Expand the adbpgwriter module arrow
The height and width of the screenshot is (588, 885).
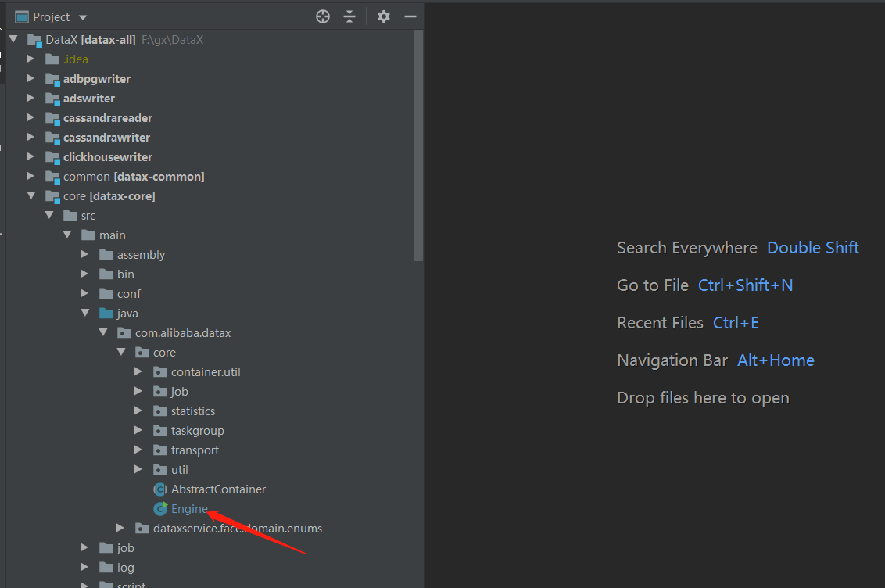(x=30, y=78)
